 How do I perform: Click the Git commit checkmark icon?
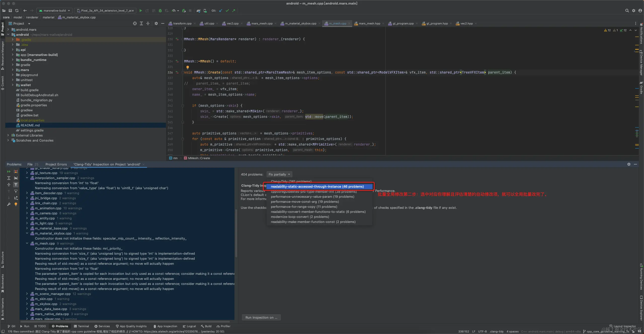227,11
